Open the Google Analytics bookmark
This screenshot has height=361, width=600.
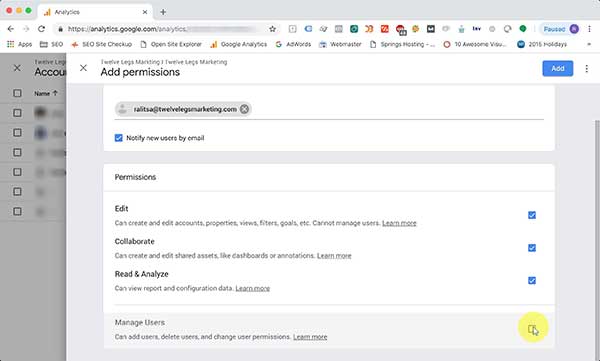[238, 44]
